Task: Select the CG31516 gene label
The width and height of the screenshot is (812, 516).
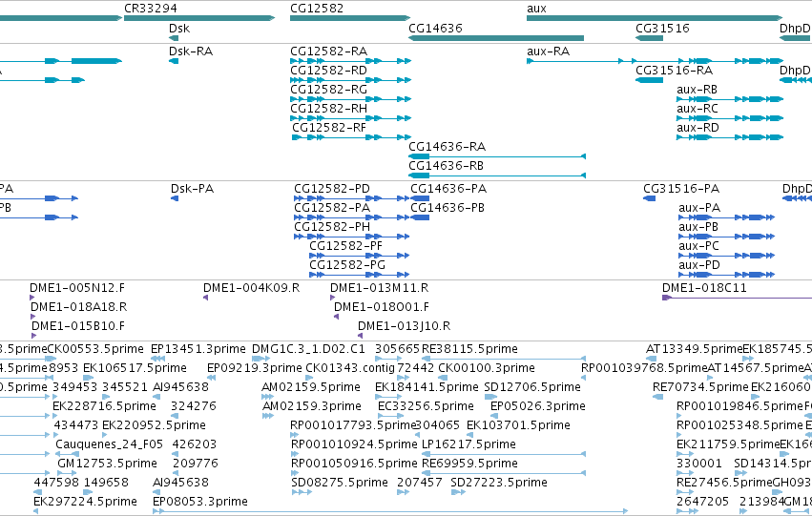Action: click(662, 29)
